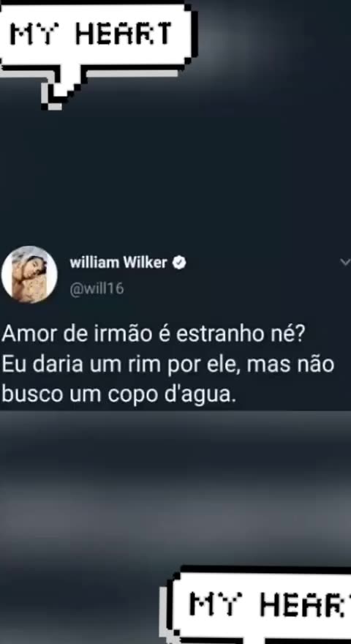Image resolution: width=351 pixels, height=644 pixels.
Task: Click the line 'Amor de irmão é estranho né?'
Action: click(153, 335)
